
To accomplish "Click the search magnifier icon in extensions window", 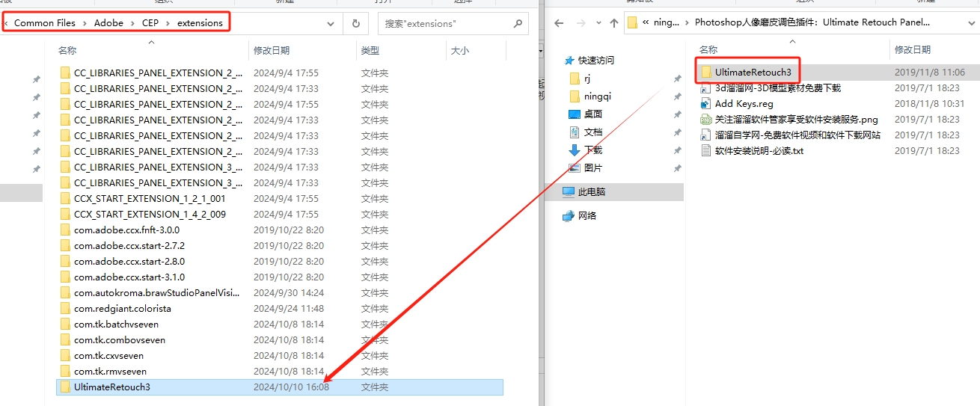I will [x=518, y=23].
